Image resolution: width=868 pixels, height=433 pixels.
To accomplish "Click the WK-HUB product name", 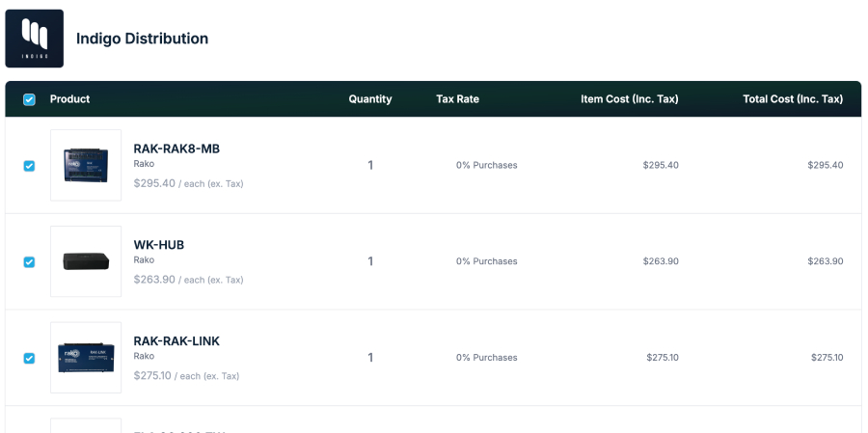I will point(158,245).
